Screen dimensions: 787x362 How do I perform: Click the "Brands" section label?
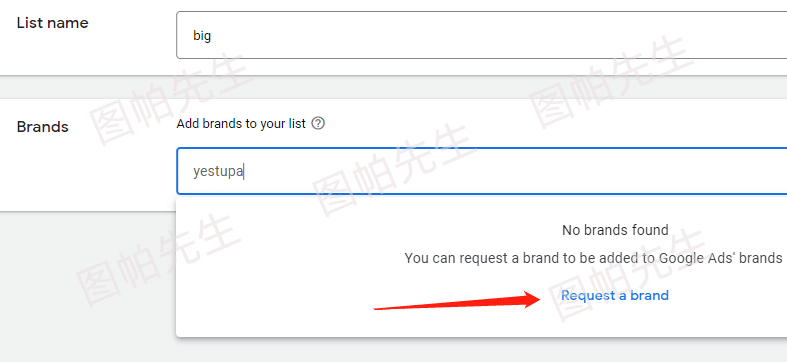(x=43, y=127)
